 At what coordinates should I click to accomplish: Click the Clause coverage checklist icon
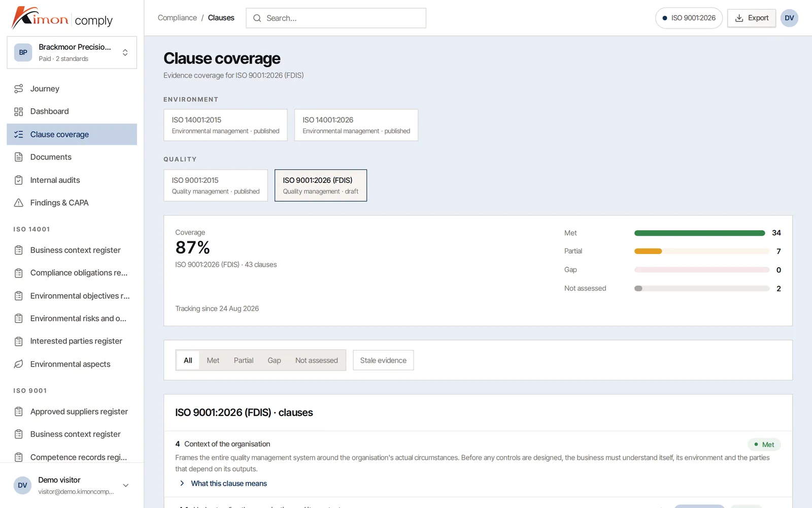point(19,134)
